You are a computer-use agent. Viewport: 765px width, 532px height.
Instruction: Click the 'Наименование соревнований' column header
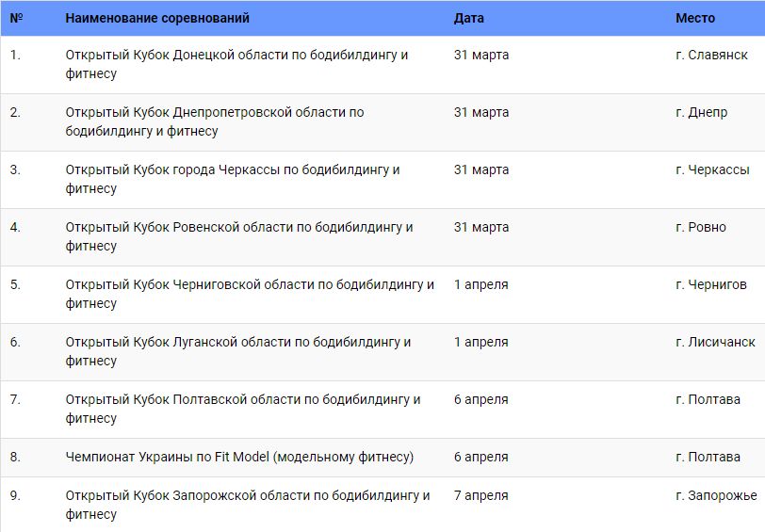pos(157,18)
